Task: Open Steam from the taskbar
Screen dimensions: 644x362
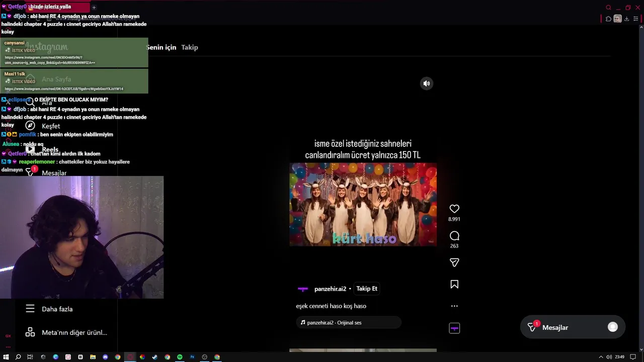Action: 154,357
